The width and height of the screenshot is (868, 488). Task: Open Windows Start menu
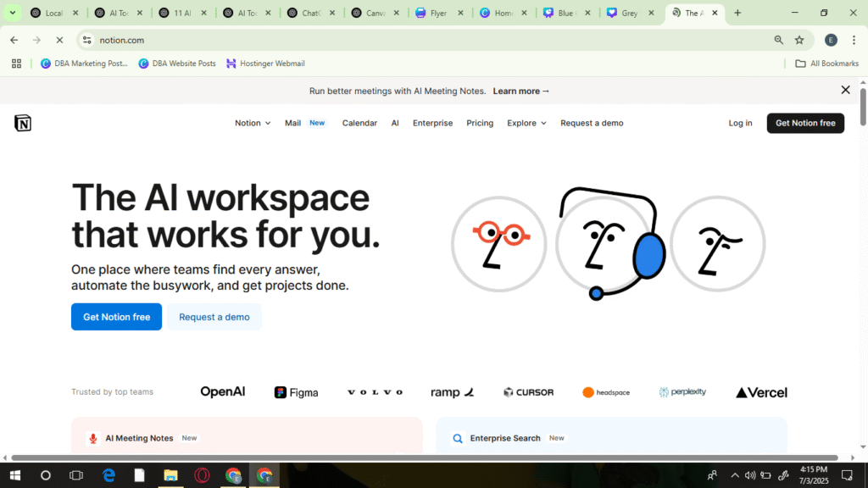tap(15, 475)
